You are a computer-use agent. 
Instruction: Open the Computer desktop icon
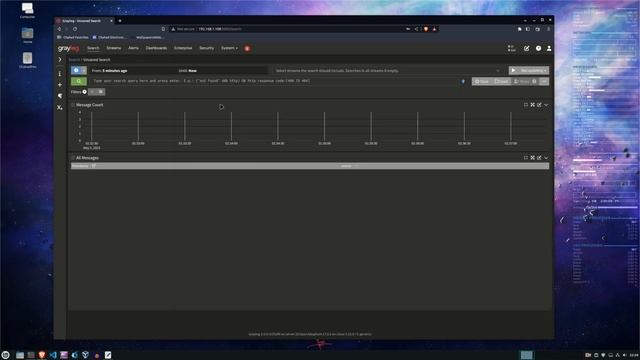tap(27, 11)
